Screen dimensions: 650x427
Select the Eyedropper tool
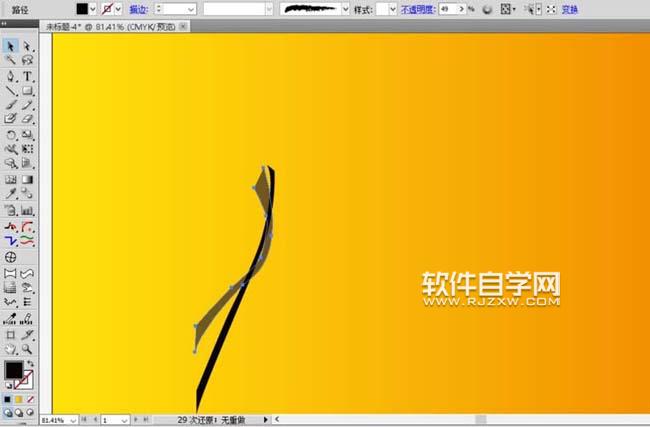click(x=10, y=193)
